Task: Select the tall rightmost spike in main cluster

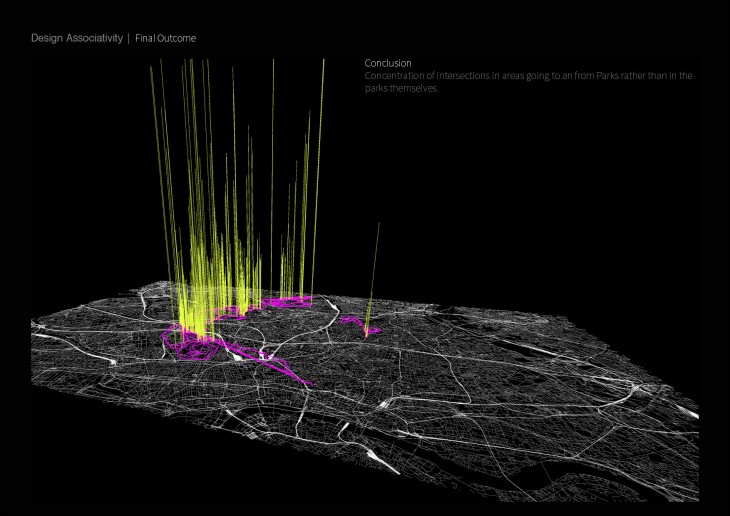Action: [323, 62]
